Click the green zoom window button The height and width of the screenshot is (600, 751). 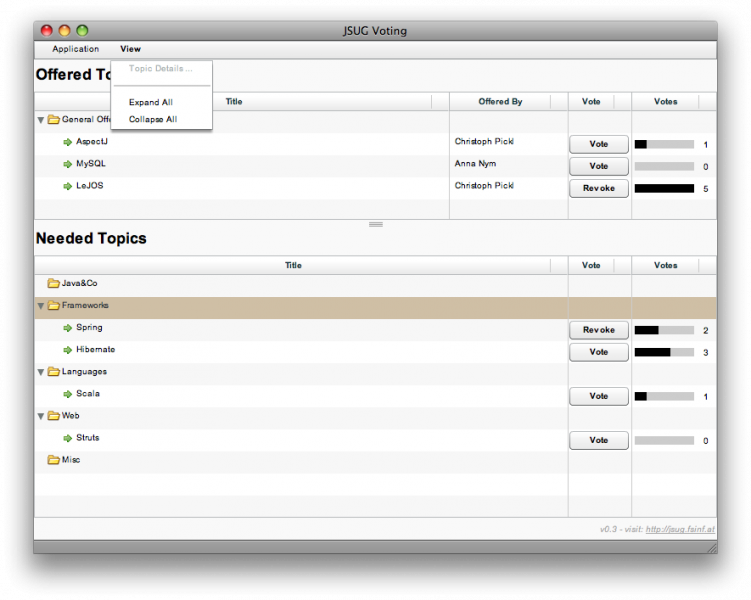[82, 31]
